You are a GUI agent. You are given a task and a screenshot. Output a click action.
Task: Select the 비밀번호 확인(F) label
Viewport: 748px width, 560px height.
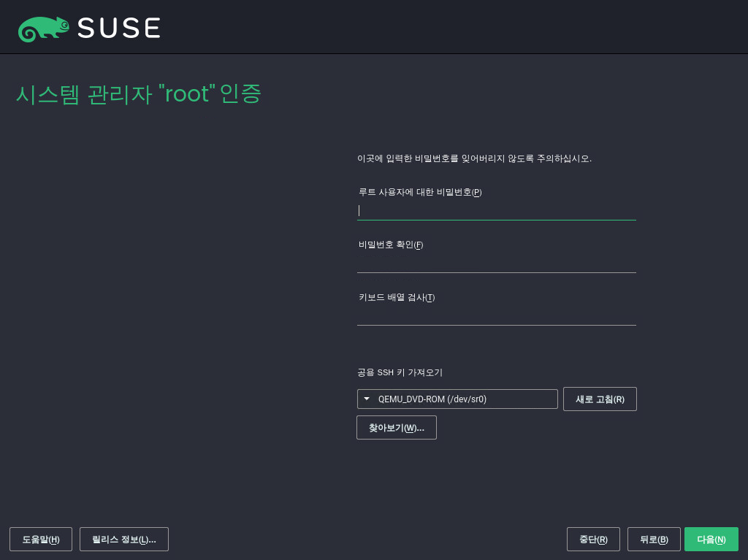(x=390, y=245)
